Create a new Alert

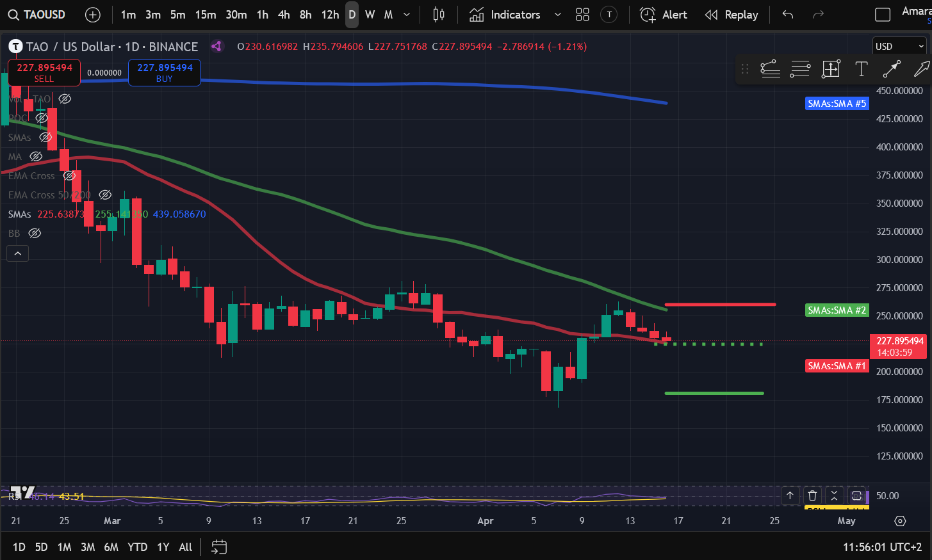[664, 15]
